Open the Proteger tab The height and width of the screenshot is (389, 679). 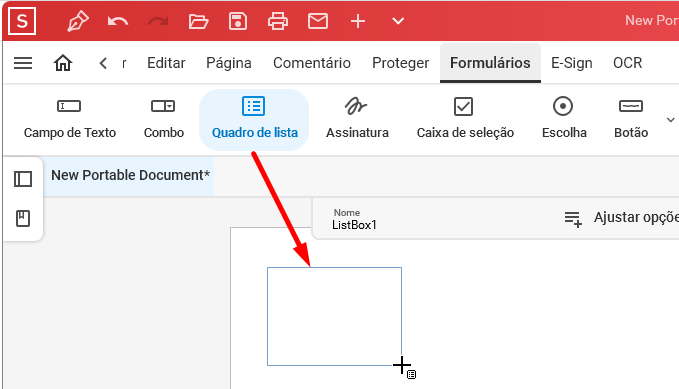pyautogui.click(x=401, y=63)
